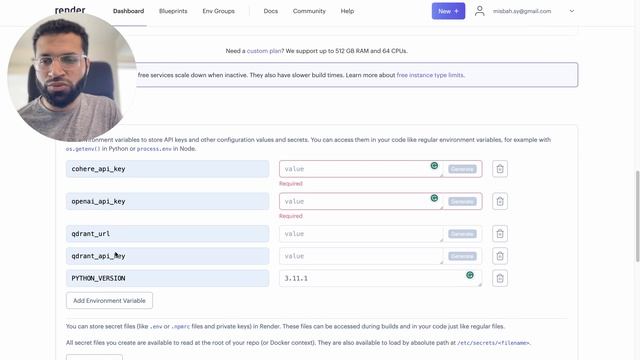Image resolution: width=640 pixels, height=360 pixels.
Task: Edit the qdrant_api_key name field
Action: 167,256
